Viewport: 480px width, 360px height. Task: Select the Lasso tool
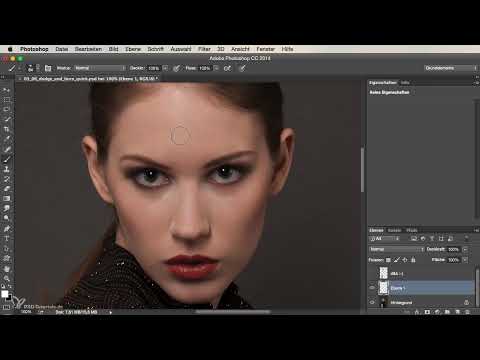pyautogui.click(x=6, y=109)
